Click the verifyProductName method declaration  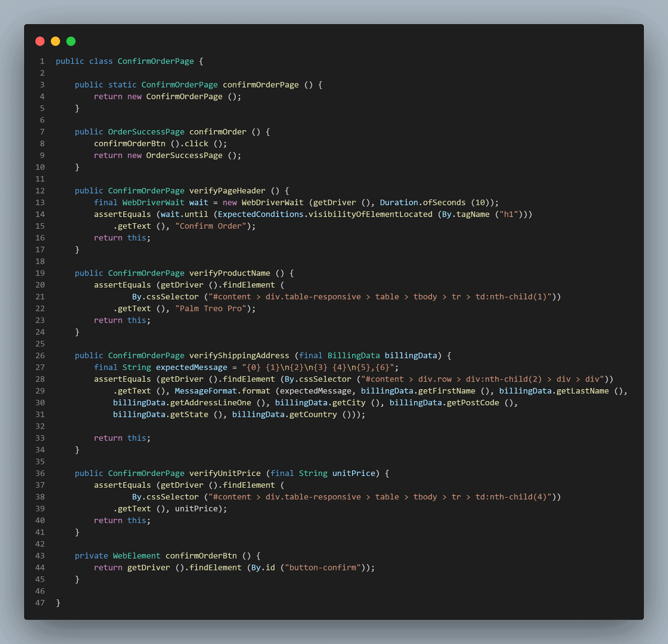point(230,273)
